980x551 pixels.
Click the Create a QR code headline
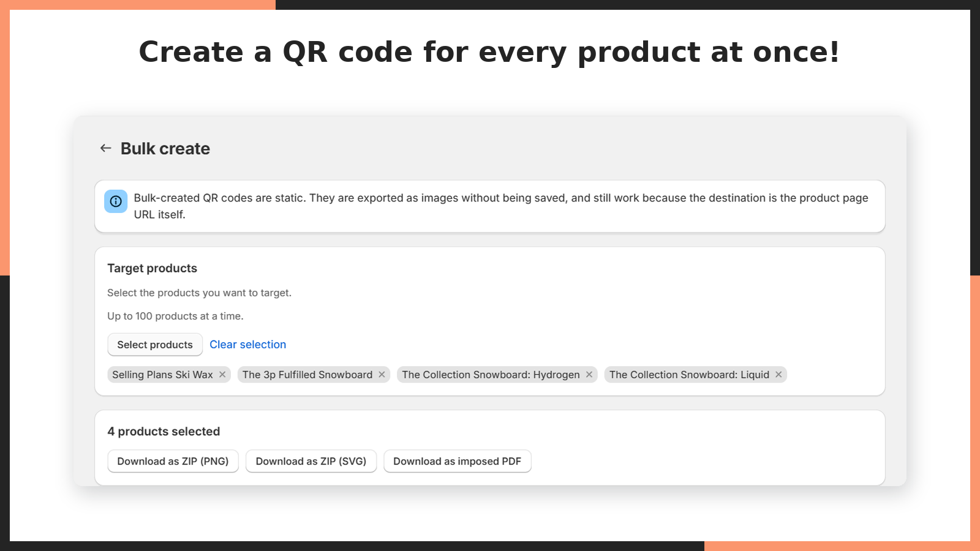coord(489,52)
